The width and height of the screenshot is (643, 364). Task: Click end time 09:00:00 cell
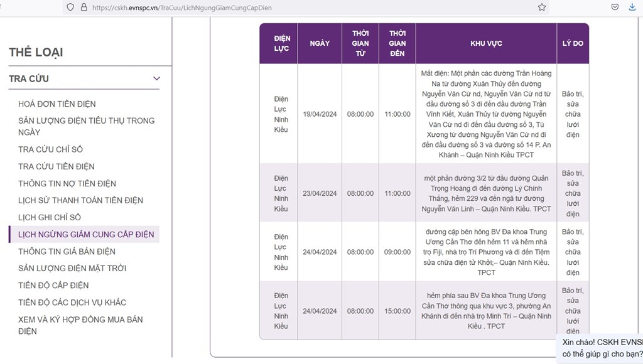(x=397, y=252)
